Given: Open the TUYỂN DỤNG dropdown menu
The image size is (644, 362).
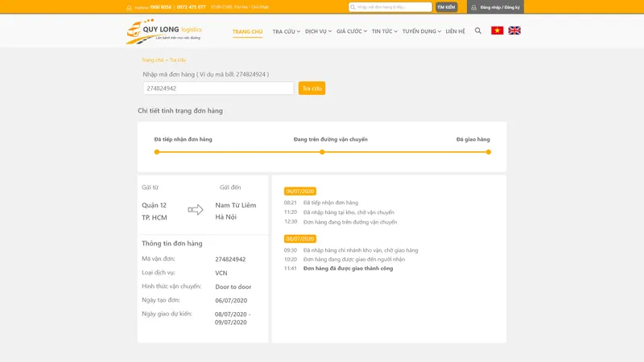Looking at the screenshot, I should click(x=421, y=31).
